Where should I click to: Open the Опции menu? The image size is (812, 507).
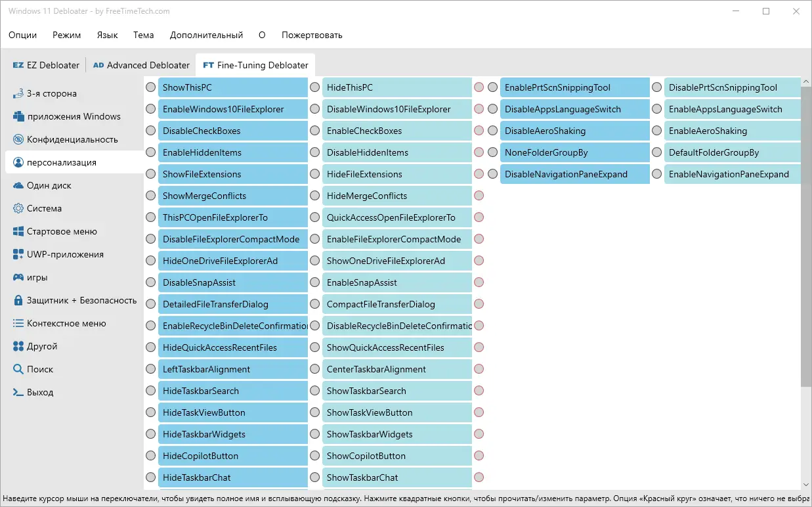click(x=23, y=35)
